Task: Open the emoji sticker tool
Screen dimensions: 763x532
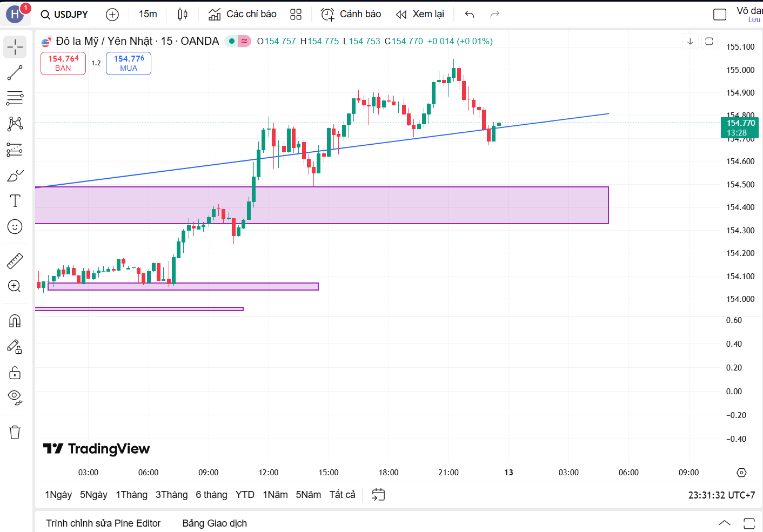Action: pyautogui.click(x=15, y=227)
